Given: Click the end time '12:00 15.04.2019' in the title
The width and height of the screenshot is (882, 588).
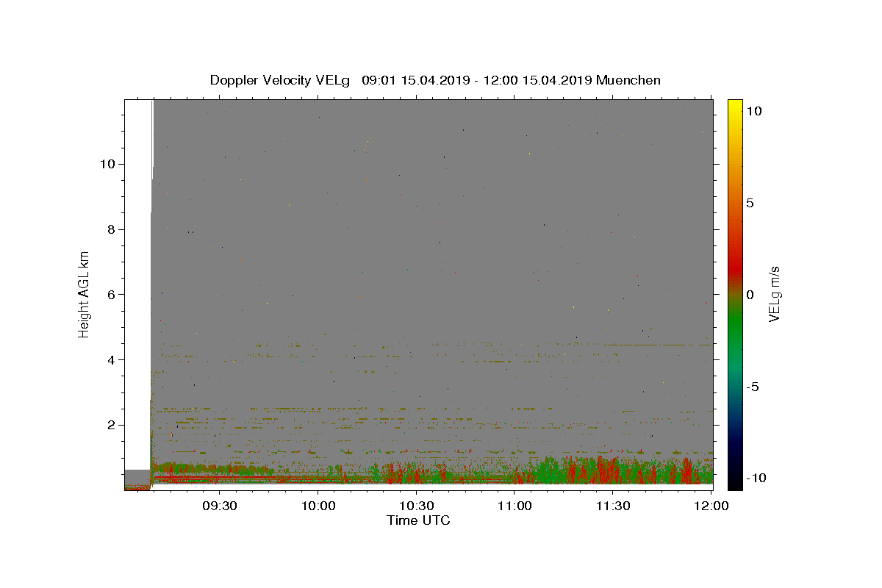Looking at the screenshot, I should [537, 80].
